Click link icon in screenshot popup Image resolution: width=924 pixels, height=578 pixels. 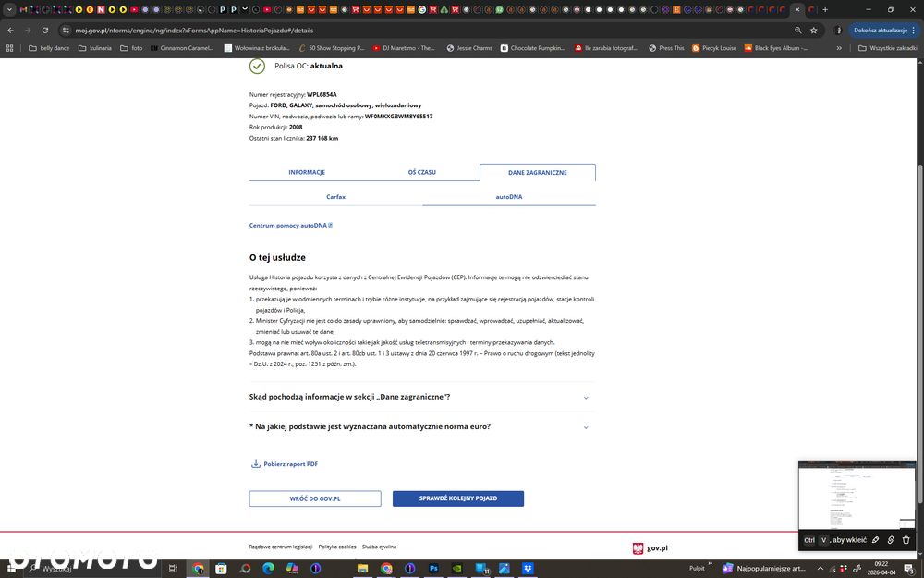pos(891,540)
